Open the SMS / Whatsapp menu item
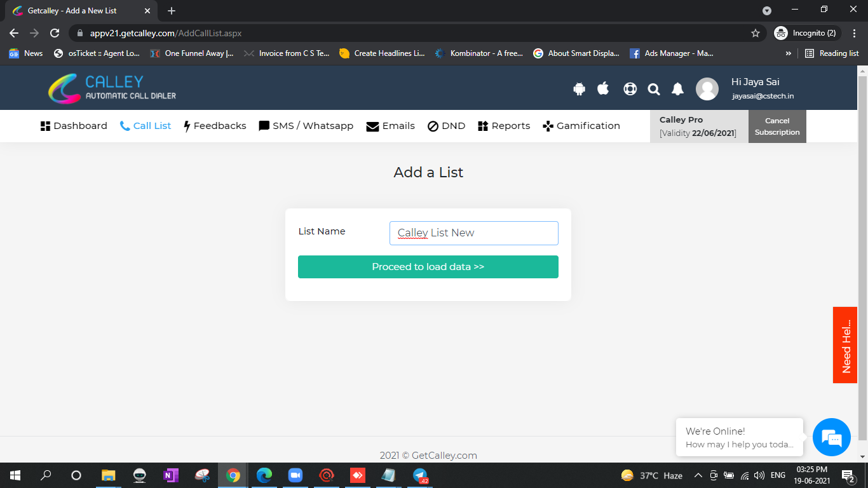 coord(306,126)
